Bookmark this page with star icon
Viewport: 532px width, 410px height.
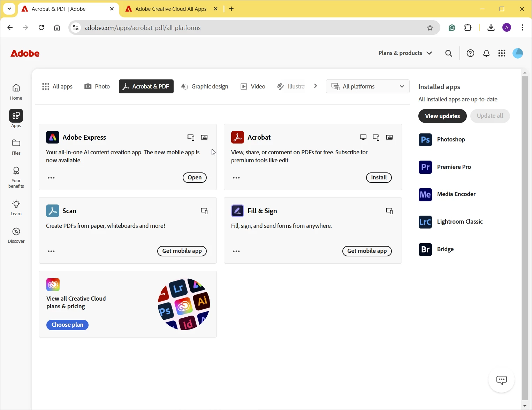point(430,28)
